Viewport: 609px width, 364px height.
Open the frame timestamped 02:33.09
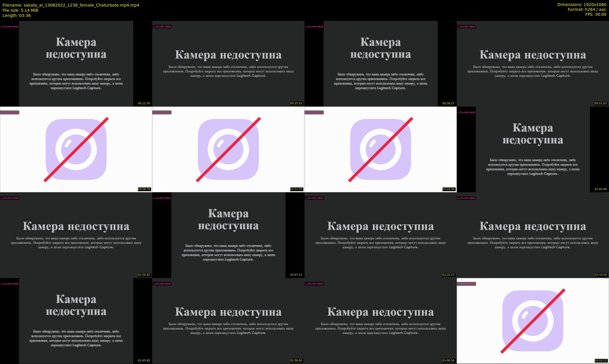pyautogui.click(x=533, y=235)
